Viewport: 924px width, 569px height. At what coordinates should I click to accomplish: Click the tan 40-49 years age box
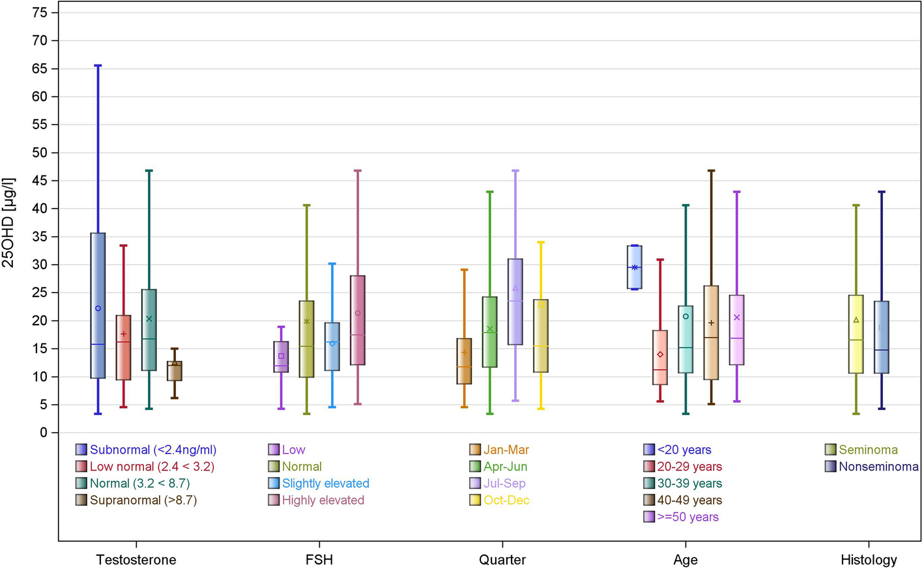[711, 332]
